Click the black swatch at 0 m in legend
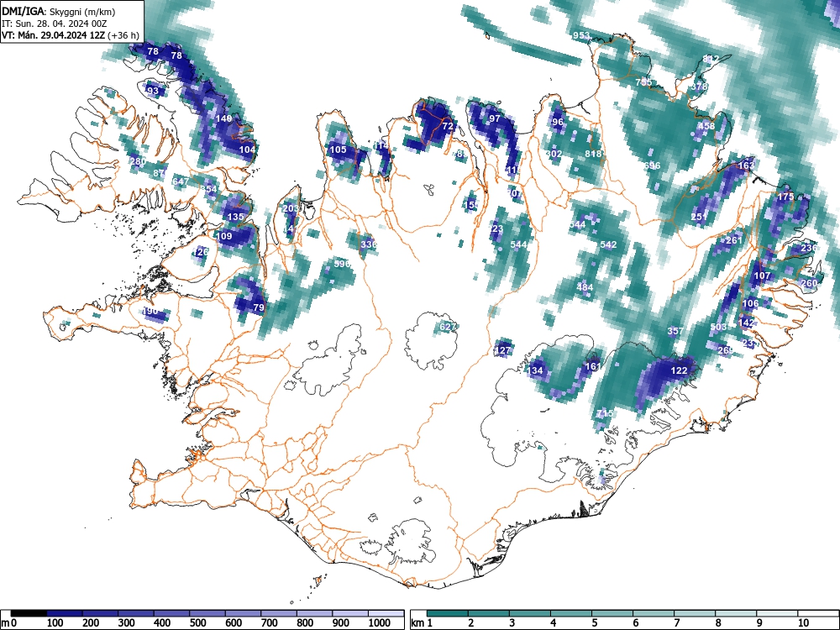This screenshot has height=630, width=840. tap(29, 613)
